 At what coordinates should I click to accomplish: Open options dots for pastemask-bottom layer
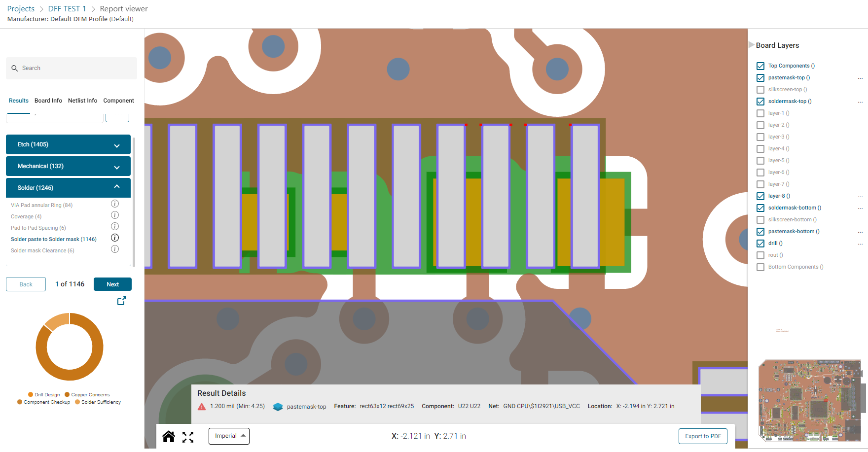860,232
